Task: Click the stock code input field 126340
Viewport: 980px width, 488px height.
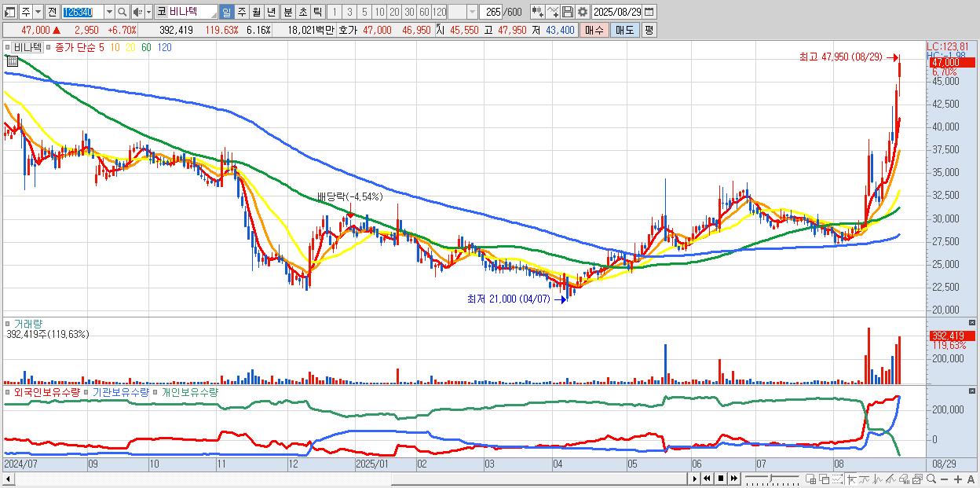Action: (82, 12)
